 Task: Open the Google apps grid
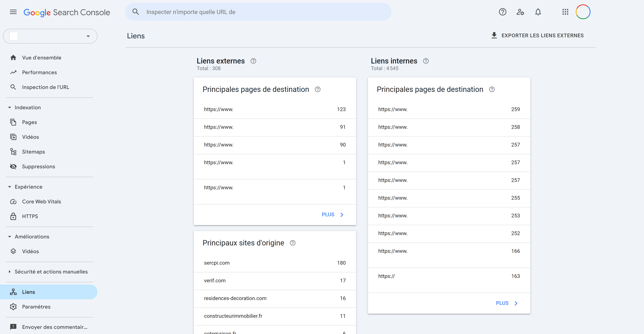click(565, 12)
